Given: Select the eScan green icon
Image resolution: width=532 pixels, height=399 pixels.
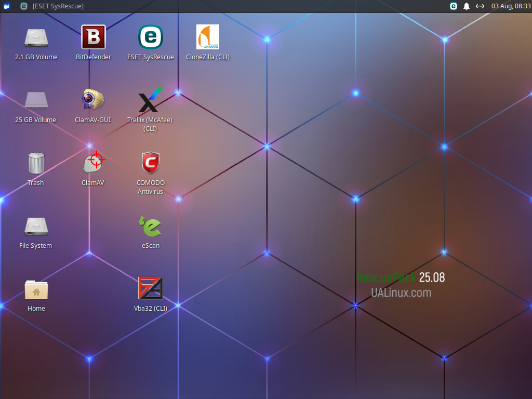Looking at the screenshot, I should [x=150, y=227].
